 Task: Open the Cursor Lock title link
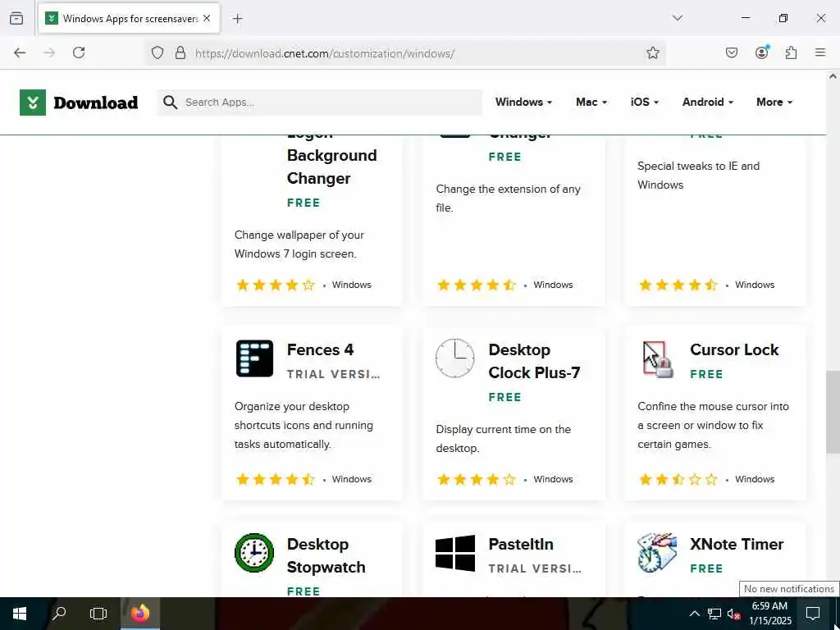pos(734,349)
